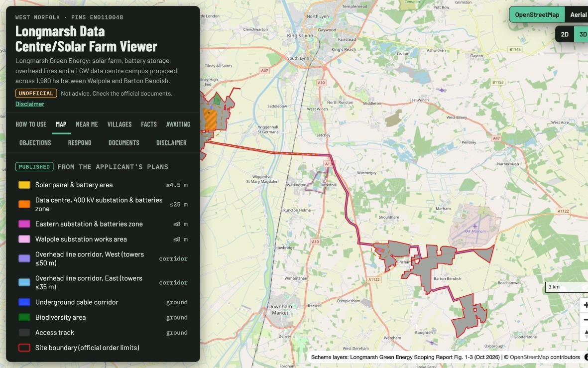The width and height of the screenshot is (588, 368).
Task: Click the '≤25 m' height value in legend
Action: click(179, 205)
